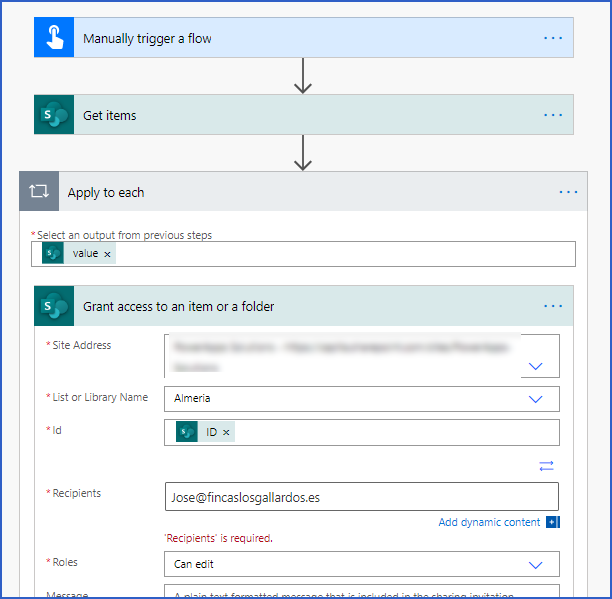Viewport: 612px width, 599px height.
Task: Click the Roles field label
Action: (x=65, y=562)
